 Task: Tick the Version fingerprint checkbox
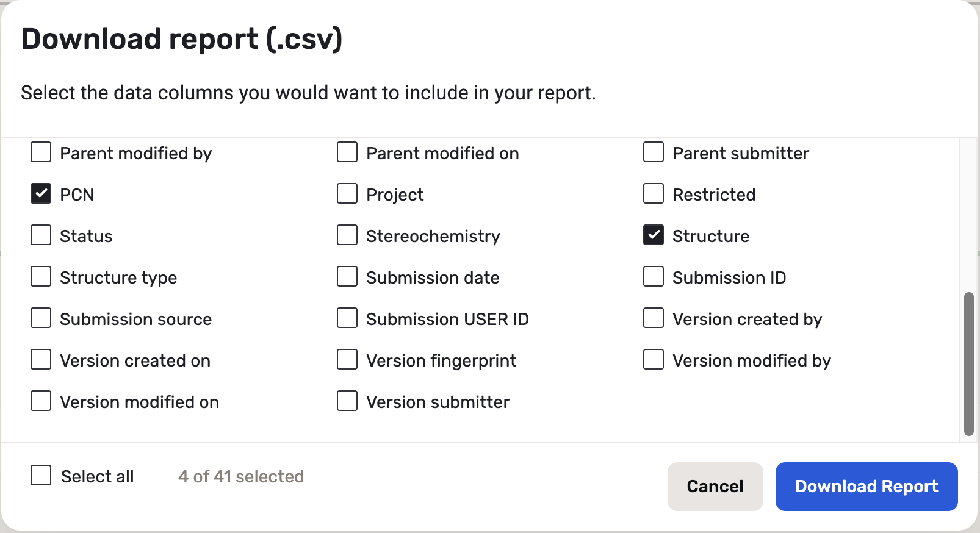click(347, 360)
